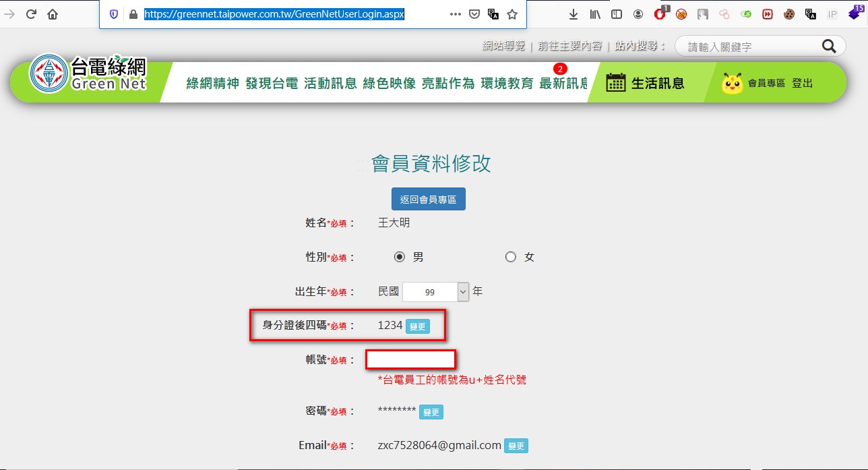Open the 綠色映像 menu

pyautogui.click(x=390, y=84)
